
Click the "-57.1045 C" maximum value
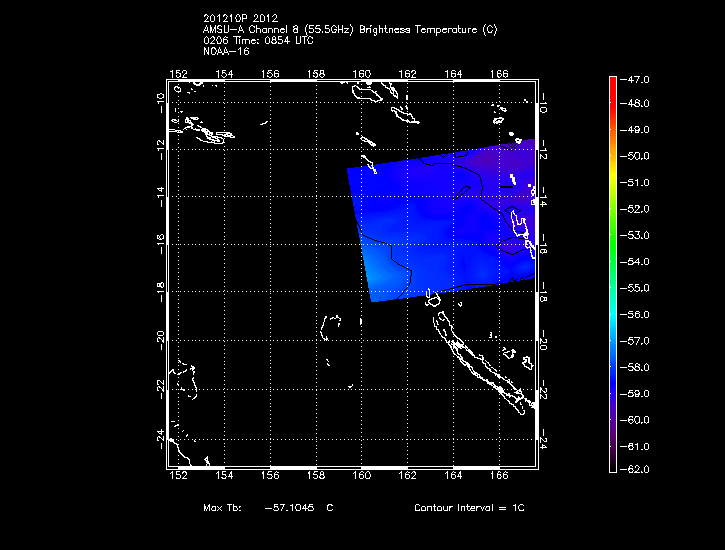pyautogui.click(x=299, y=507)
